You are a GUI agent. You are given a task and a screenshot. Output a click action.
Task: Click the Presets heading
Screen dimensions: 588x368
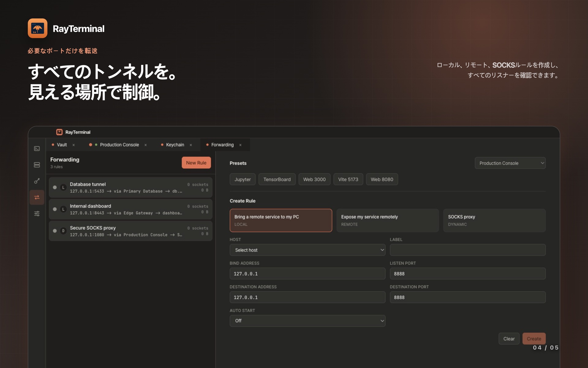click(x=238, y=163)
